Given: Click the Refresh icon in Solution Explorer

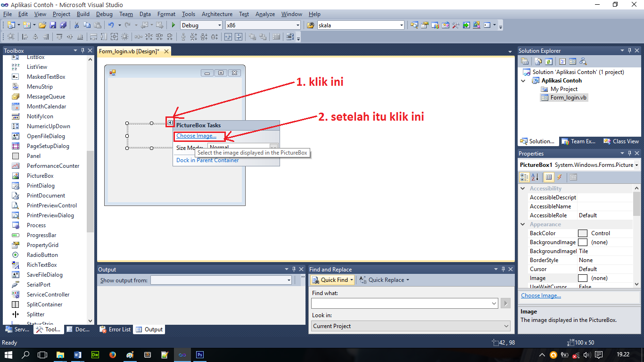Looking at the screenshot, I should pos(548,61).
